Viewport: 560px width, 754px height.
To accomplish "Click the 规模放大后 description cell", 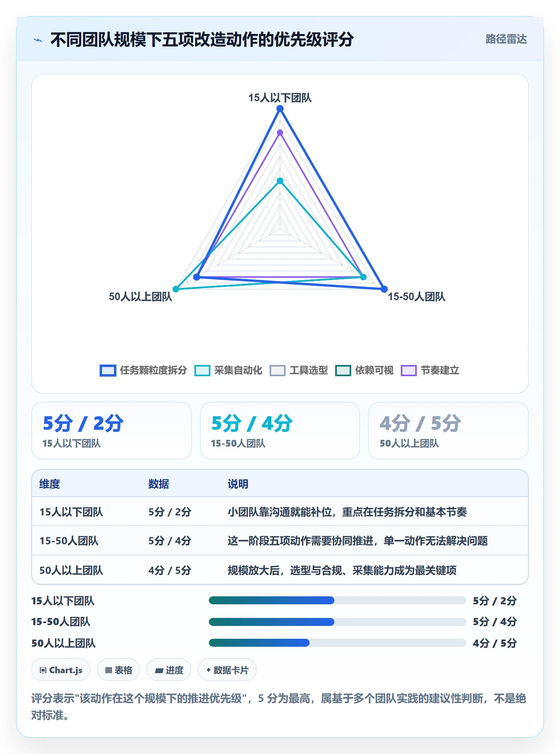I will pyautogui.click(x=342, y=570).
